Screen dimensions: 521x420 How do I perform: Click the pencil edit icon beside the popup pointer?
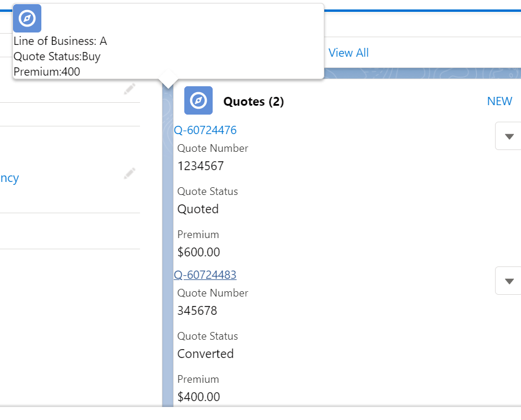(130, 89)
